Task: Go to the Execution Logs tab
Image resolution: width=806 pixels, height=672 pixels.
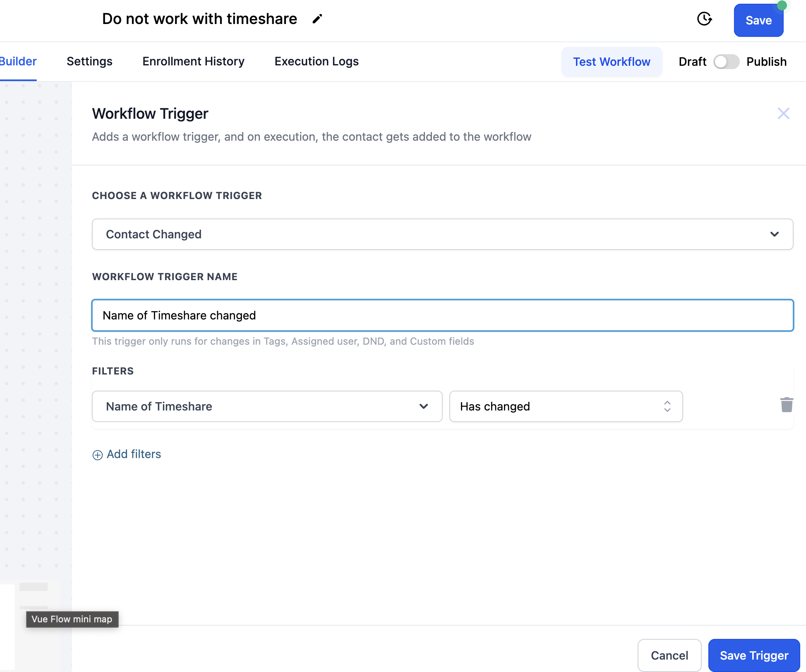Action: point(316,61)
